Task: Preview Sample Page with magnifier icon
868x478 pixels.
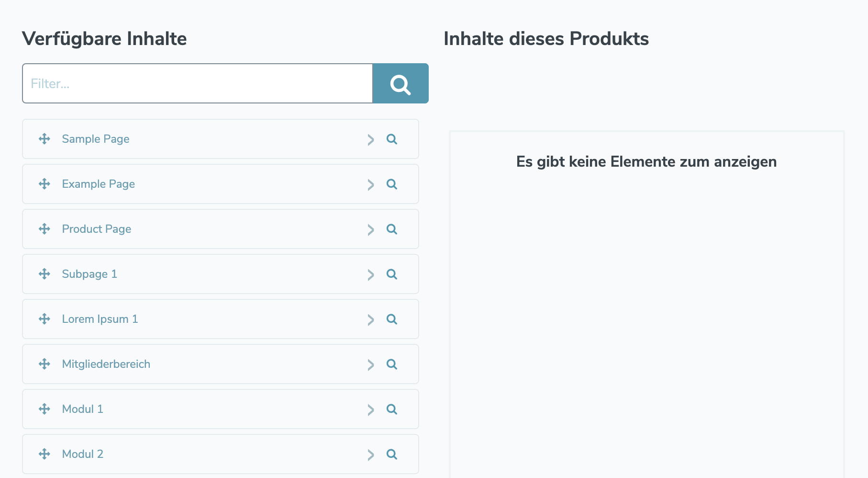Action: (391, 139)
